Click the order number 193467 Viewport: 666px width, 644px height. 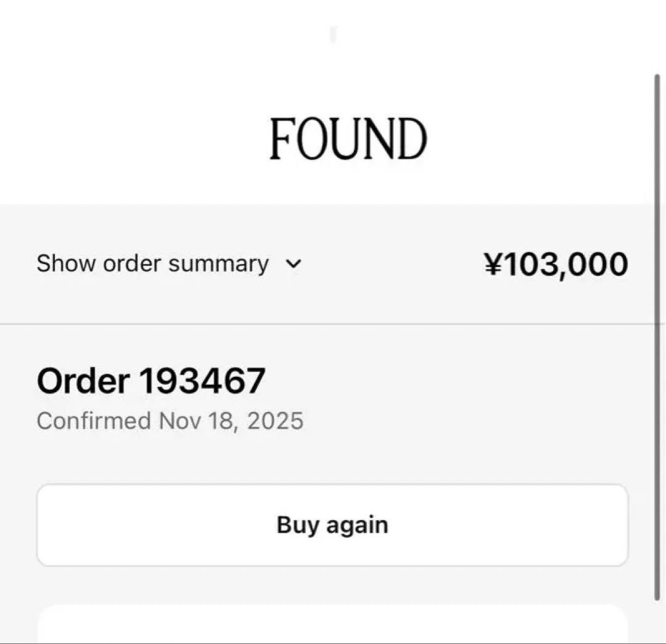point(202,381)
